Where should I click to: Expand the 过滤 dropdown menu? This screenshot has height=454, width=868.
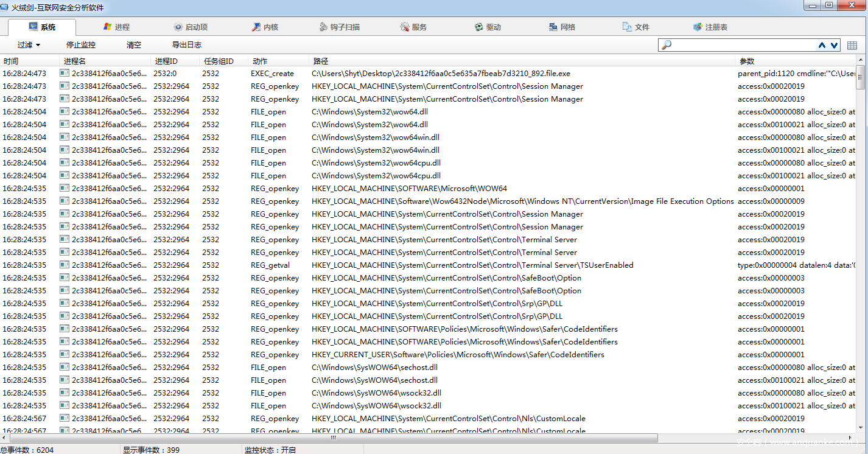(x=29, y=45)
